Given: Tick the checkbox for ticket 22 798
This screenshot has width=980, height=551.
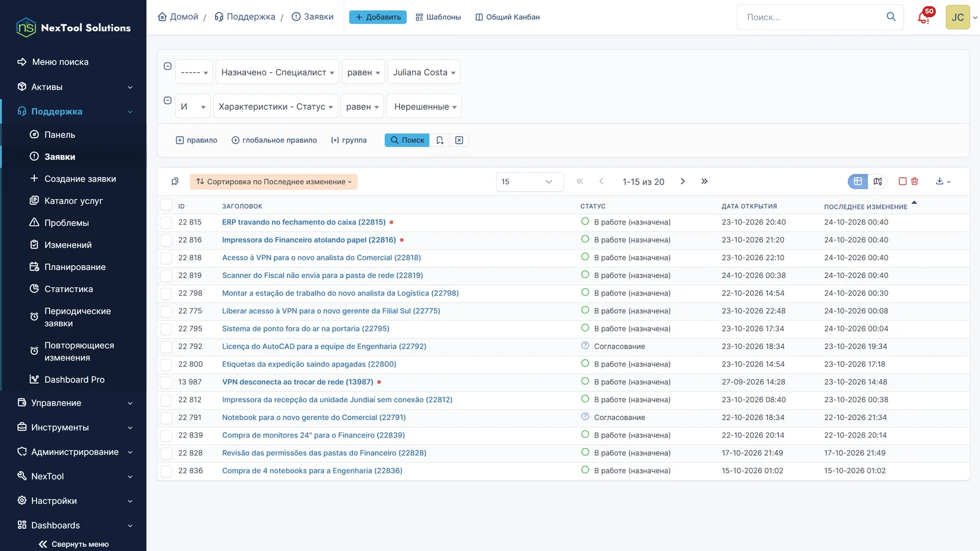Looking at the screenshot, I should click(x=166, y=294).
